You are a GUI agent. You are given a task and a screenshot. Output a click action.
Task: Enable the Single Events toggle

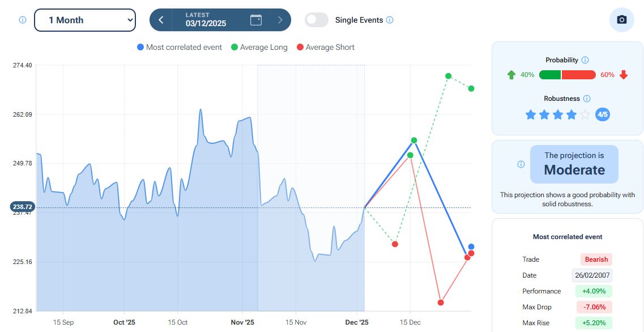click(x=317, y=20)
